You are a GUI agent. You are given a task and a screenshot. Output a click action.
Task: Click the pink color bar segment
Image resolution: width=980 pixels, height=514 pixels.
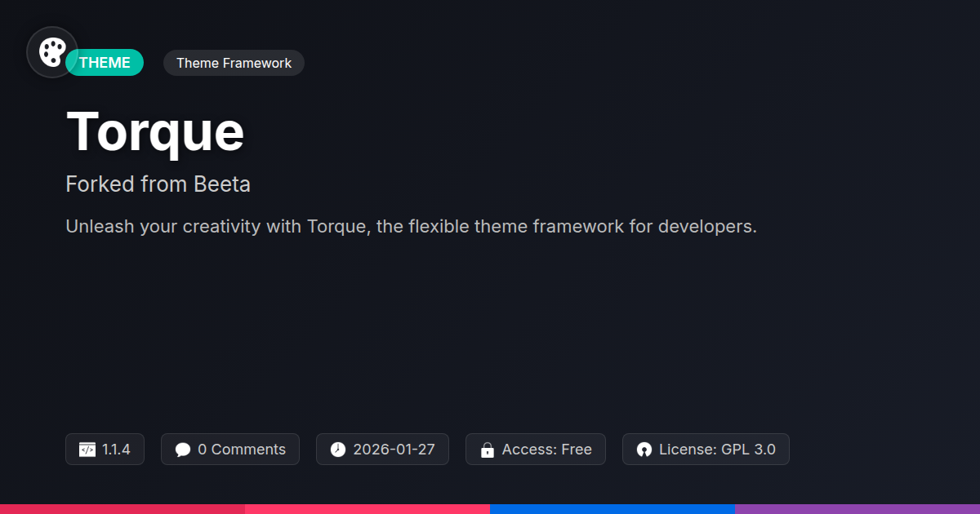(x=367, y=508)
